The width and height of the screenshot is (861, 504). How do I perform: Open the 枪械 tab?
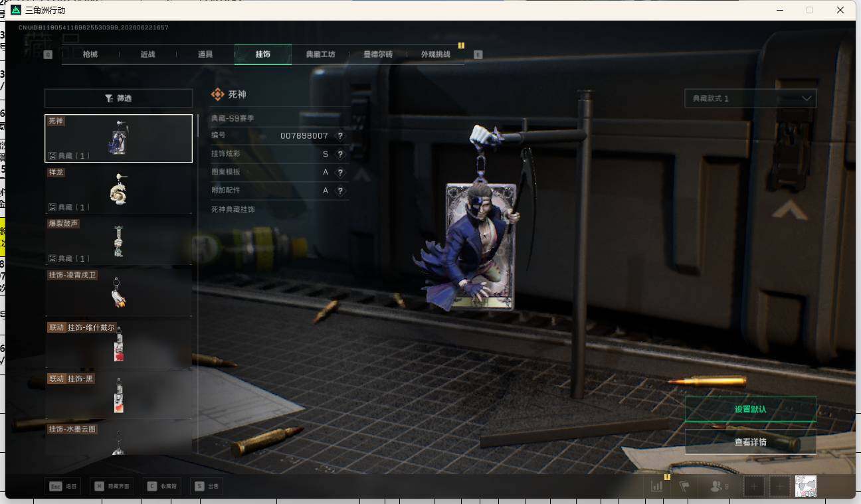click(90, 54)
